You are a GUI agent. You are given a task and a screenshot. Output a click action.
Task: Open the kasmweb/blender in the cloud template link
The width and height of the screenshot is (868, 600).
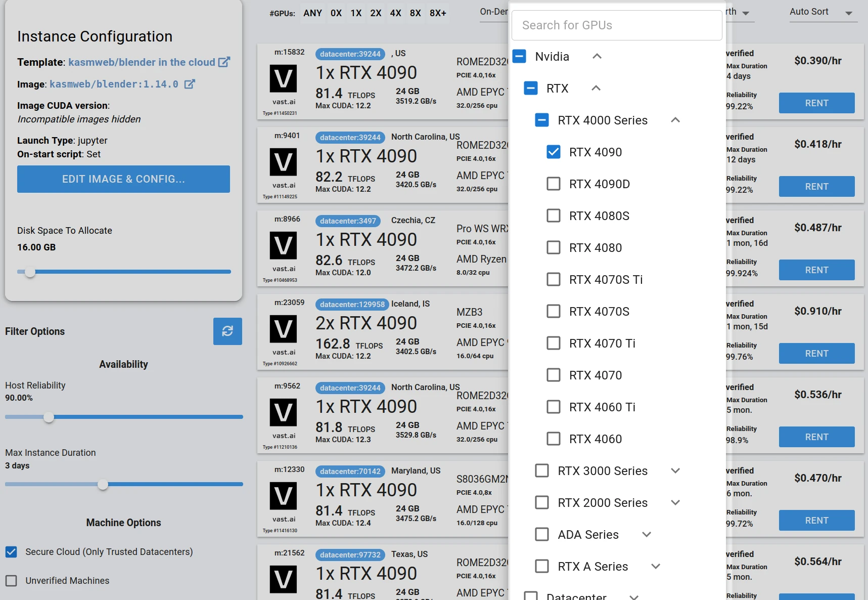[142, 62]
